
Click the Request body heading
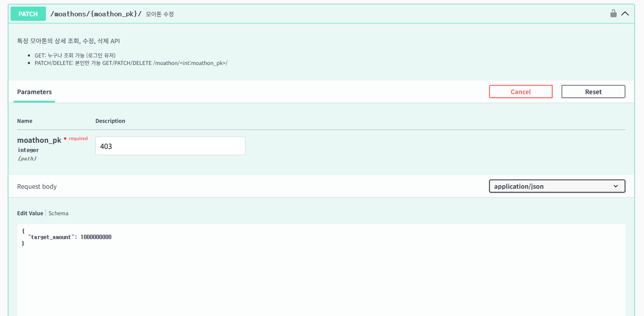(x=37, y=187)
